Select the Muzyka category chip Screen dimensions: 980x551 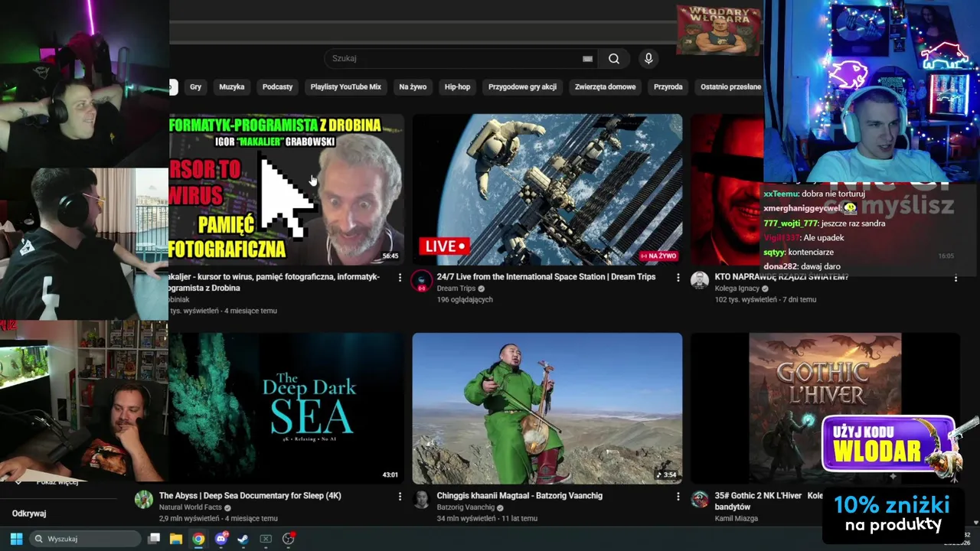(x=232, y=87)
